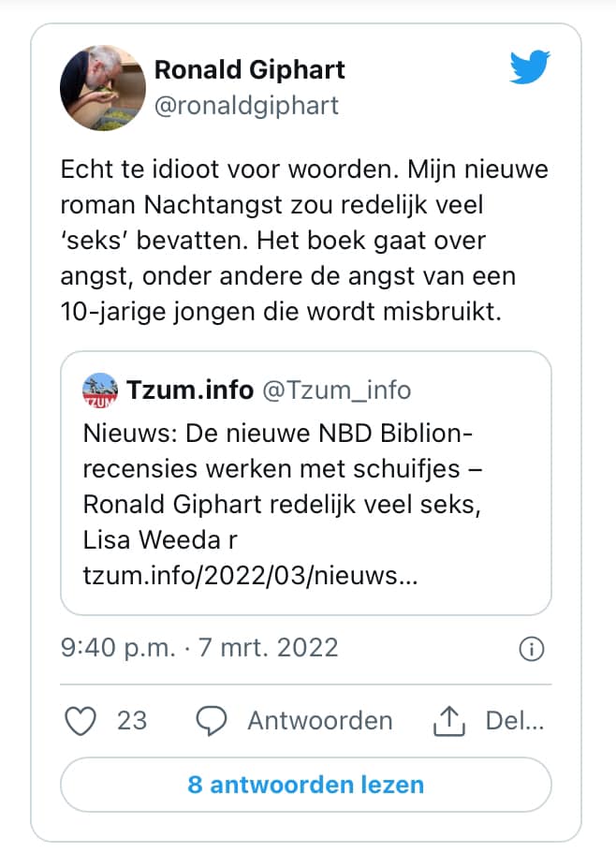Screen dimensions: 616x853
Task: Click the reply speech bubble icon
Action: pyautogui.click(x=213, y=720)
